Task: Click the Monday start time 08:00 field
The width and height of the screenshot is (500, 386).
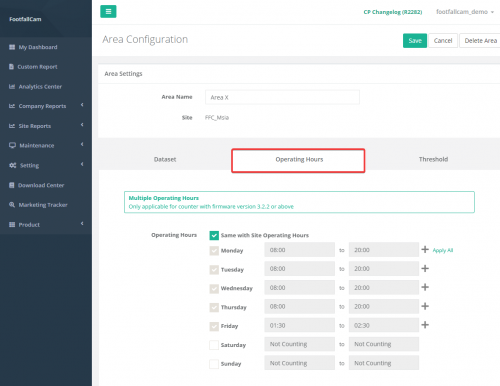Action: [x=300, y=250]
